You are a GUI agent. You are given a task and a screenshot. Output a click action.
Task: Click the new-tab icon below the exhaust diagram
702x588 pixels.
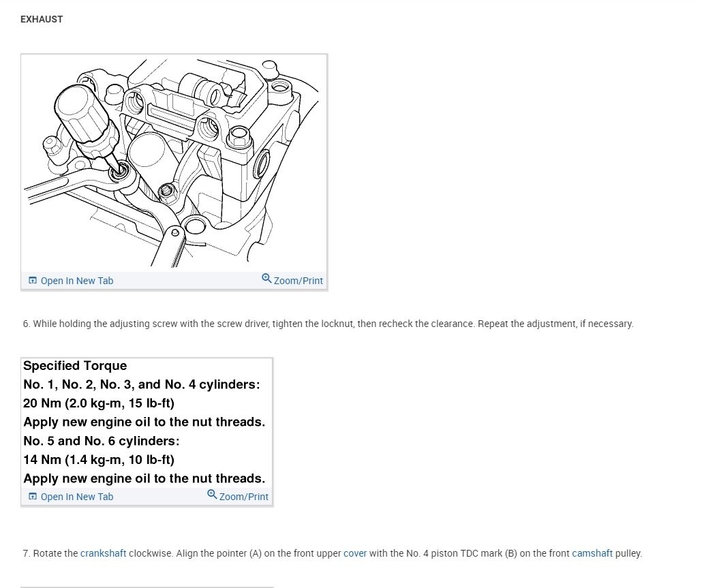tap(33, 281)
